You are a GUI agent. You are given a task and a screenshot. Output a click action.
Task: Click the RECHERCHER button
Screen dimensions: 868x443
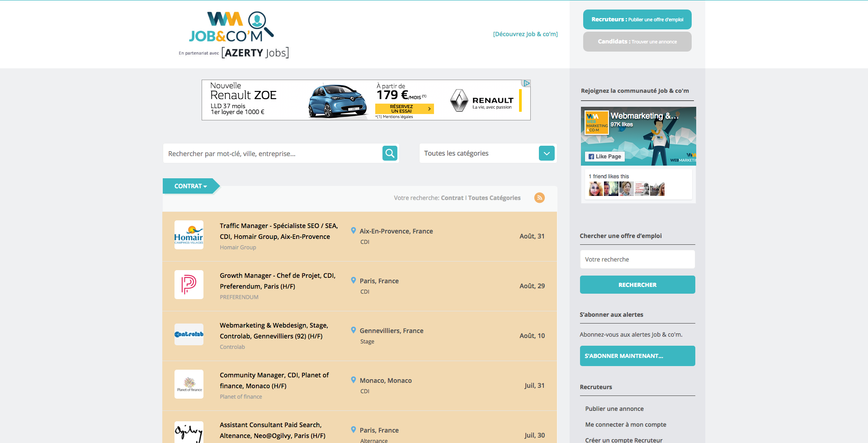point(637,285)
